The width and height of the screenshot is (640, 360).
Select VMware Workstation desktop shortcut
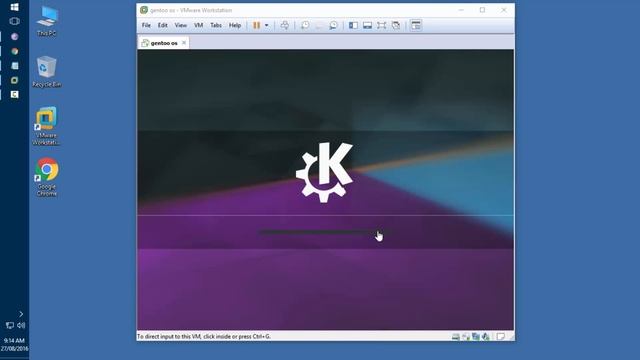click(x=46, y=126)
